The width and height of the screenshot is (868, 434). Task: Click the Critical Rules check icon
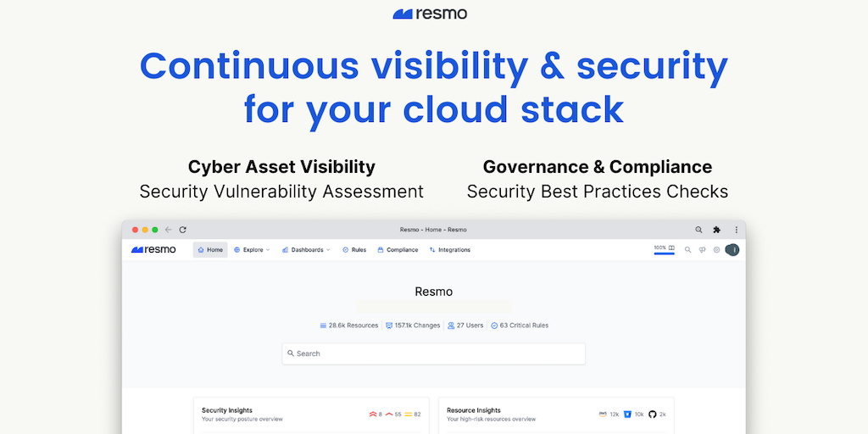tap(494, 325)
